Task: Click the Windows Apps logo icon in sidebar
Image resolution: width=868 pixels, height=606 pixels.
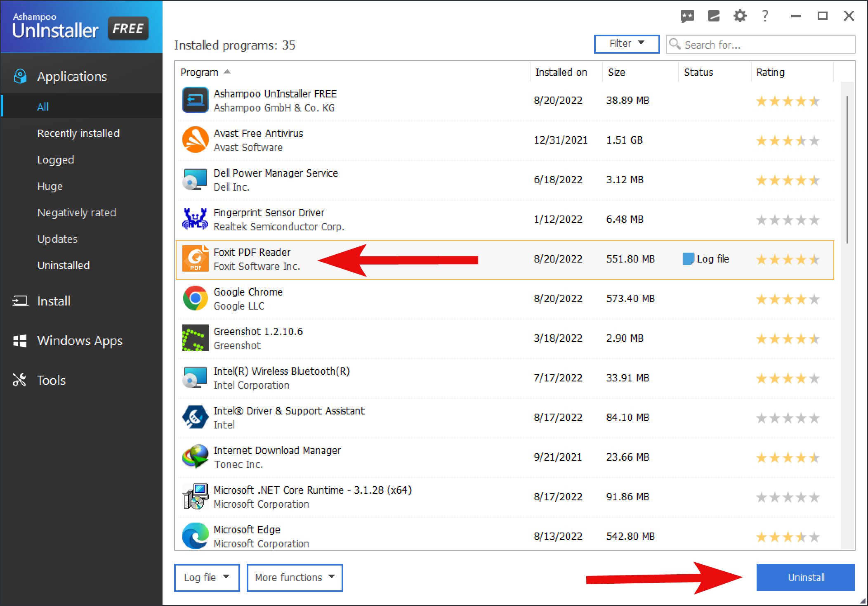Action: 20,341
